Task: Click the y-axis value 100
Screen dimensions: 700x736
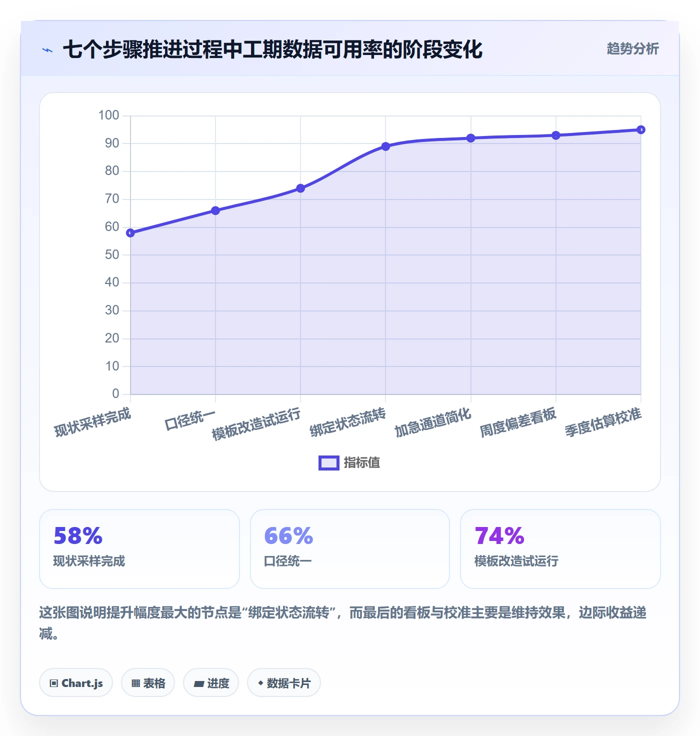Action: pyautogui.click(x=108, y=115)
